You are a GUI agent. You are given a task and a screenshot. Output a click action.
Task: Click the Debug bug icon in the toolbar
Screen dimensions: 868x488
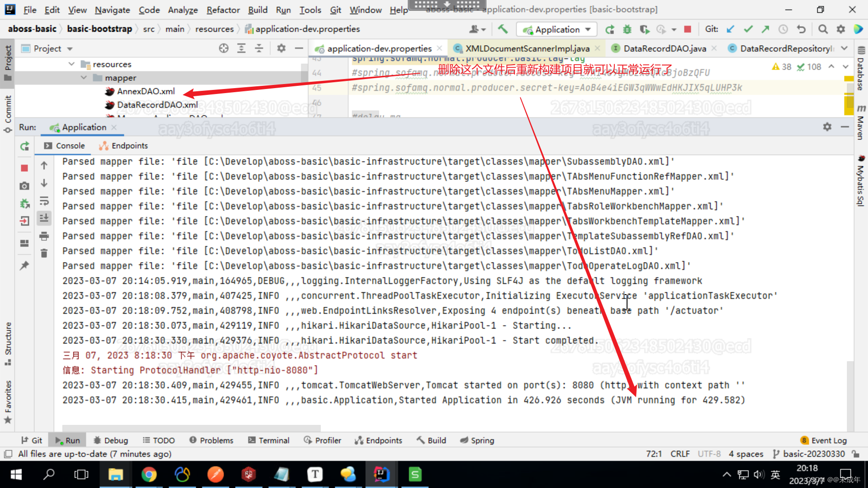coord(627,29)
